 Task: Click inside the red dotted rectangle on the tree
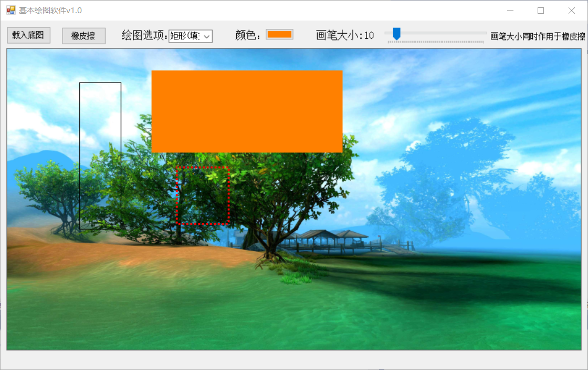point(203,194)
